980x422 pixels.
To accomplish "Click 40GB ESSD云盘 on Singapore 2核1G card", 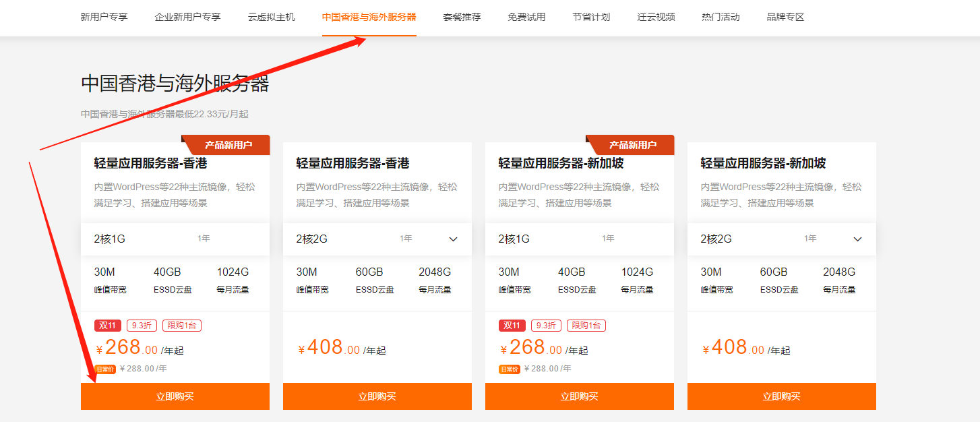I will (577, 280).
